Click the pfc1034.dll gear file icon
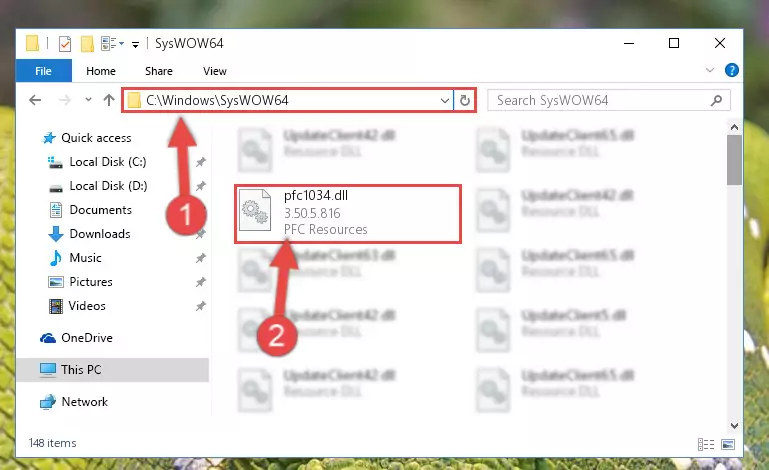Image resolution: width=769 pixels, height=470 pixels. (x=255, y=210)
